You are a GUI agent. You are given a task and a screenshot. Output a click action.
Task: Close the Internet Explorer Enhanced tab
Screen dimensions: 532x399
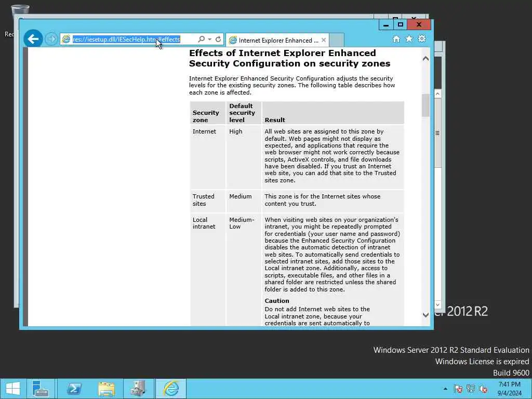click(324, 40)
